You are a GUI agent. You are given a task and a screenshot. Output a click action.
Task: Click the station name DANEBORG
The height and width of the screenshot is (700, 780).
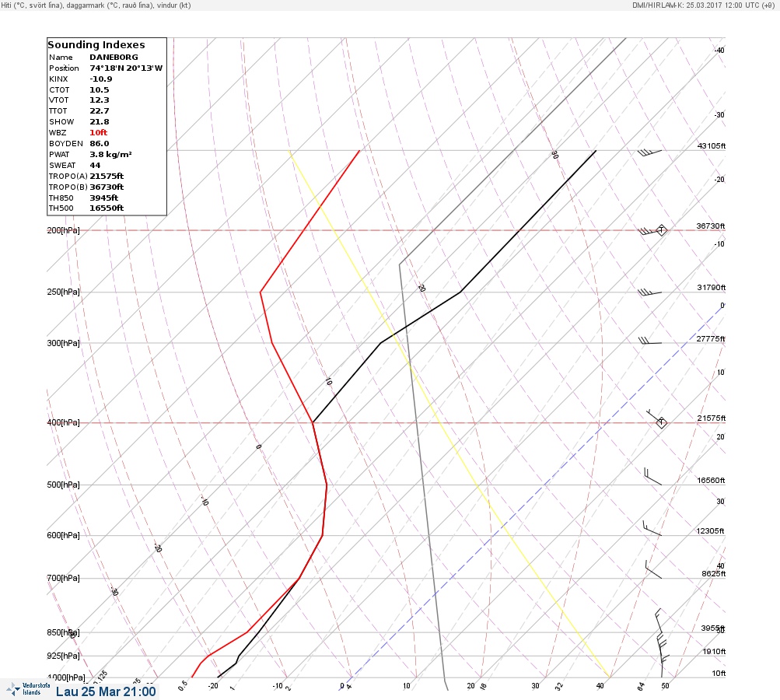point(114,58)
